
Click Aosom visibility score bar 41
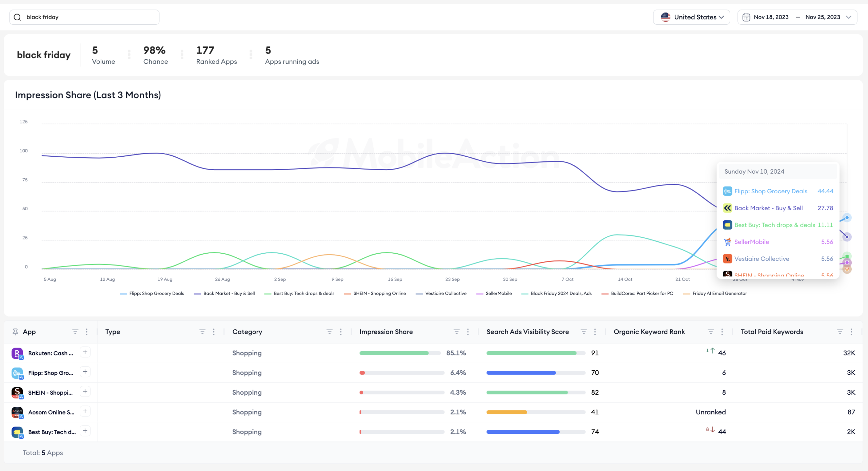tap(536, 412)
